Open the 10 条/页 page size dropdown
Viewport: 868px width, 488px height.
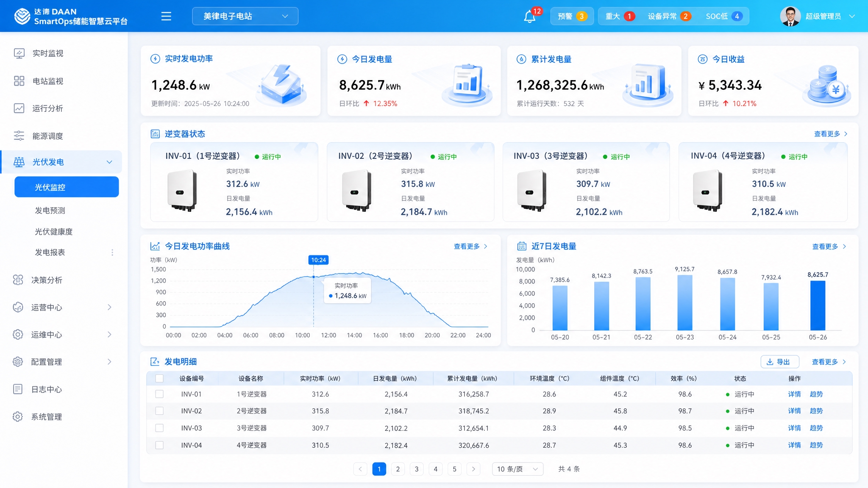pos(517,469)
